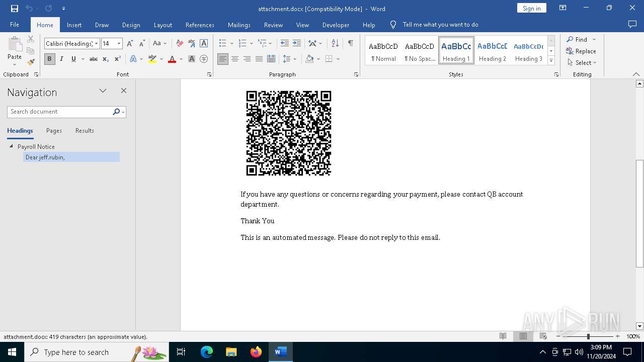Switch to Pages tab in Navigation pane
Viewport: 644px width, 362px height.
pyautogui.click(x=54, y=131)
